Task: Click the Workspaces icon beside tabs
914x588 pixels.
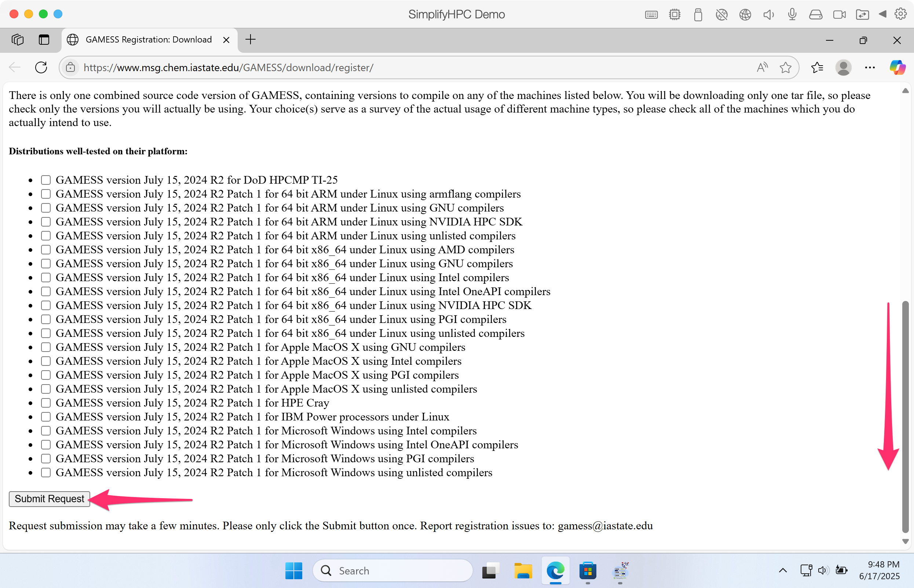Action: (18, 40)
